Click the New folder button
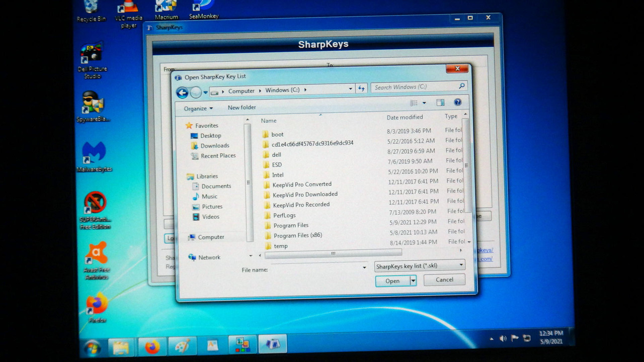 pos(242,107)
